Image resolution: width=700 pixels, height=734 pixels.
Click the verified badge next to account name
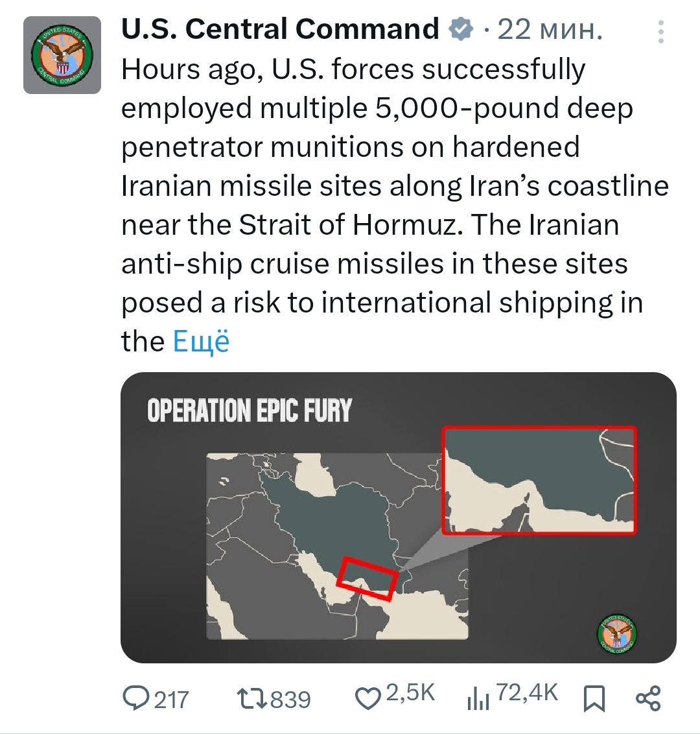pyautogui.click(x=461, y=30)
